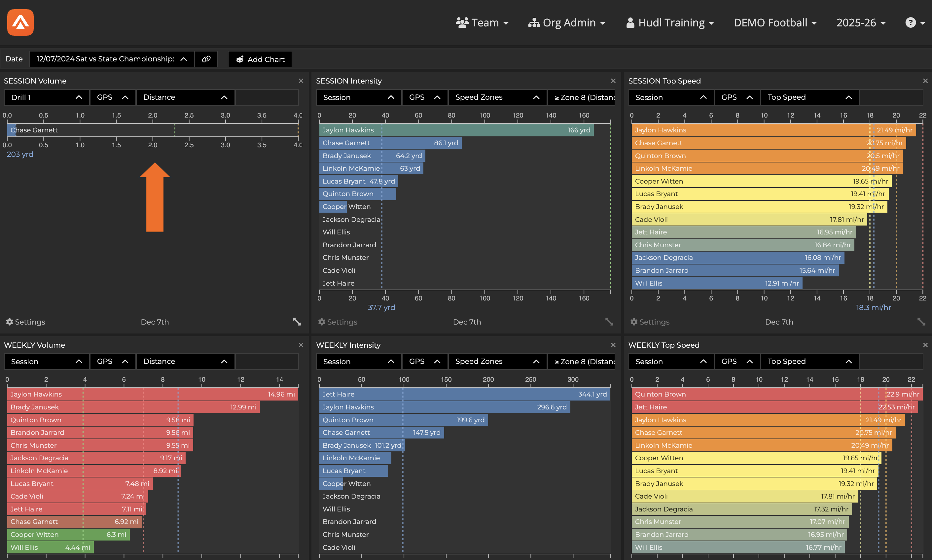Change the 2025-26 season dropdown
Viewport: 932px width, 560px height.
(861, 23)
